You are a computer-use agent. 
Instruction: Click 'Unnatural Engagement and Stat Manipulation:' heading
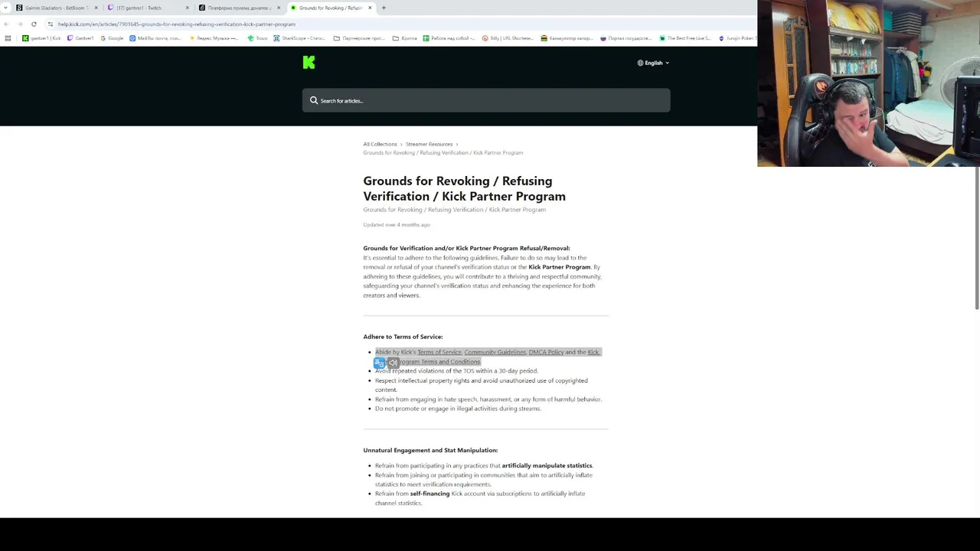coord(430,450)
